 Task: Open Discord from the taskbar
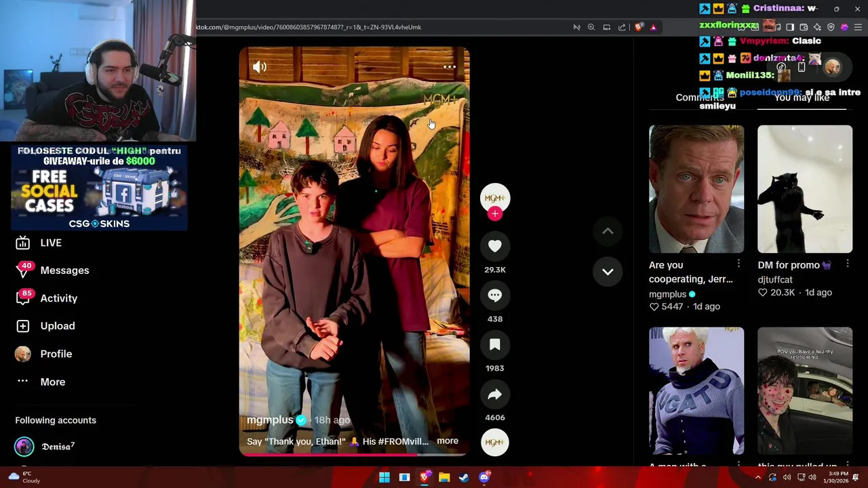click(484, 477)
